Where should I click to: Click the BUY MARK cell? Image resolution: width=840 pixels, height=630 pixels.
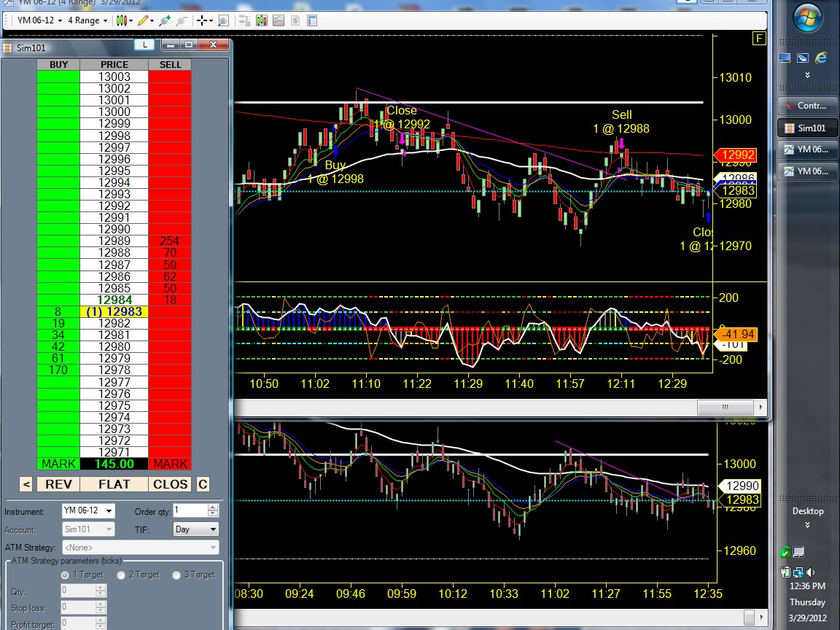[x=58, y=464]
